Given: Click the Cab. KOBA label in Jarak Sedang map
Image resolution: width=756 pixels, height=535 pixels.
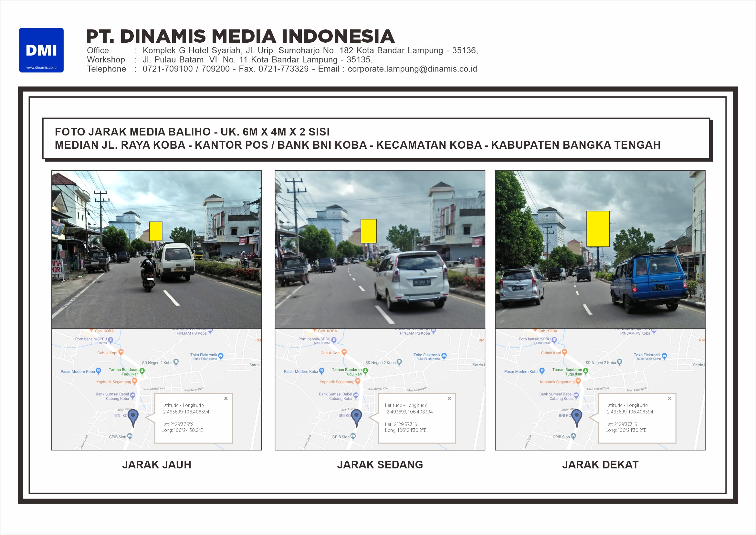Looking at the screenshot, I should (x=327, y=331).
